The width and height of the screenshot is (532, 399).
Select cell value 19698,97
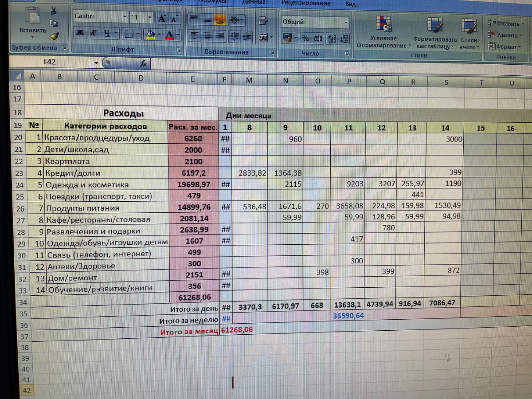tap(193, 184)
